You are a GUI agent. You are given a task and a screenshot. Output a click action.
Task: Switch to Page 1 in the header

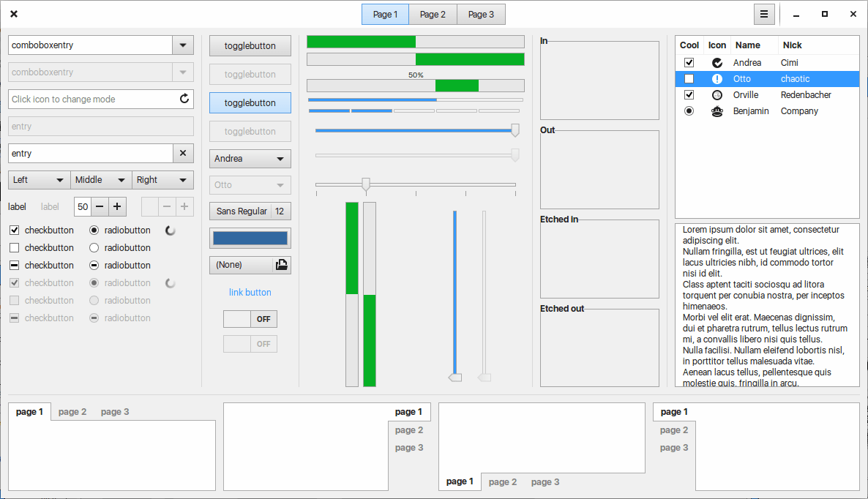[x=385, y=15]
